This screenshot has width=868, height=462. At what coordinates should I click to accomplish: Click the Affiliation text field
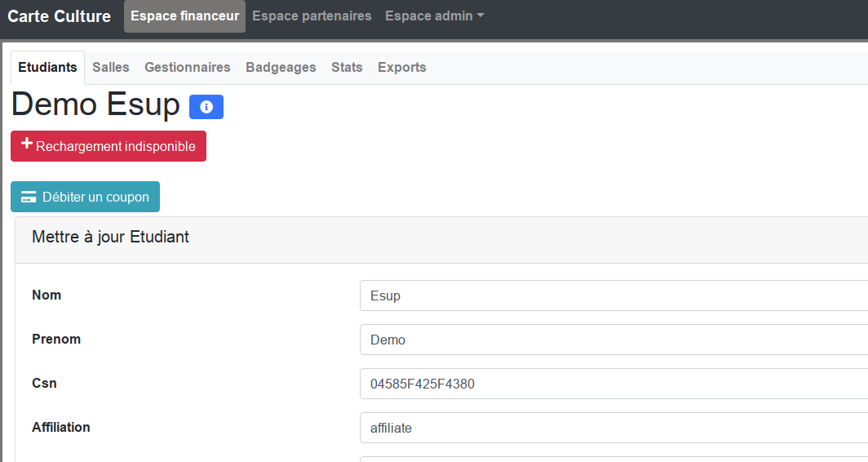tap(612, 428)
